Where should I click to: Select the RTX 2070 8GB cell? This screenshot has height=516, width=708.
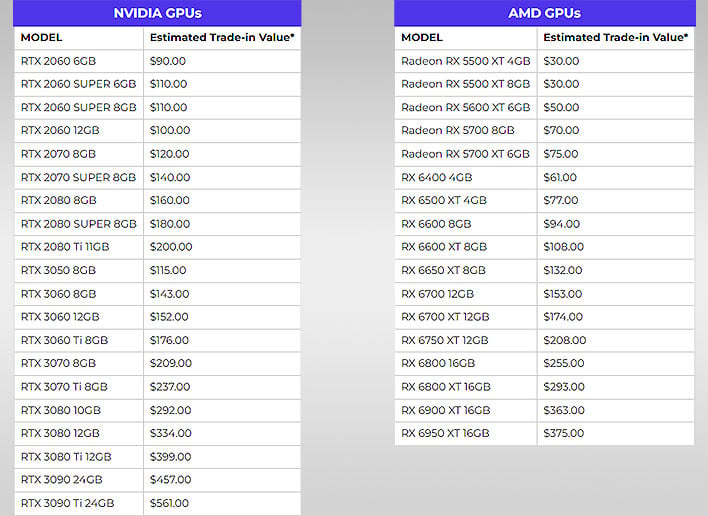click(79, 154)
